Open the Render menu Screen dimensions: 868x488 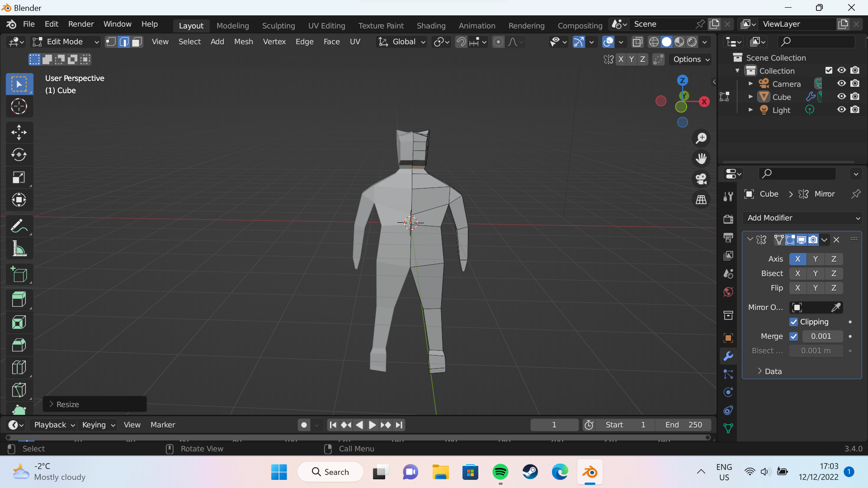coord(81,24)
